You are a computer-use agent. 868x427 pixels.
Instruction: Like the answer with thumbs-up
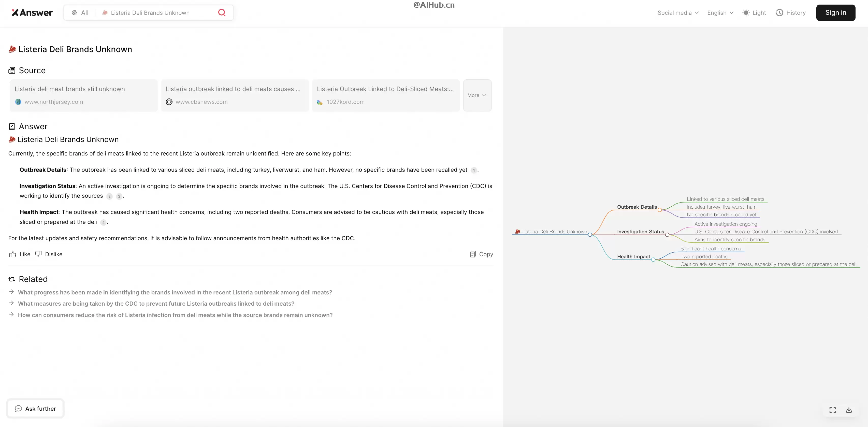20,254
